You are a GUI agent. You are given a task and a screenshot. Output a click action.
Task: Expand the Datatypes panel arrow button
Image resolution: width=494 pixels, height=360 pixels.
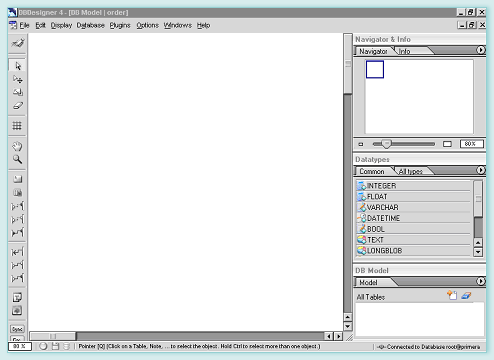click(480, 170)
